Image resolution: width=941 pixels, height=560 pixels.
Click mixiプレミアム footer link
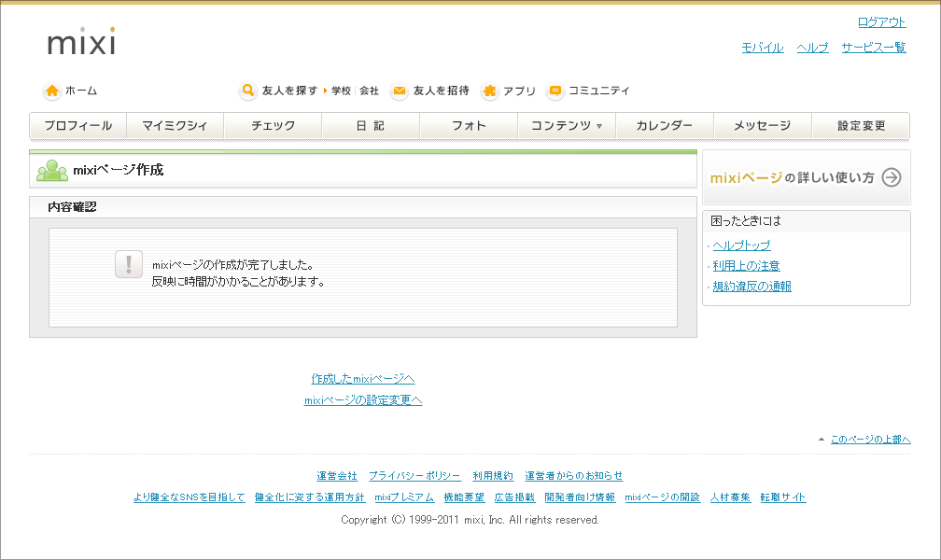(x=404, y=497)
